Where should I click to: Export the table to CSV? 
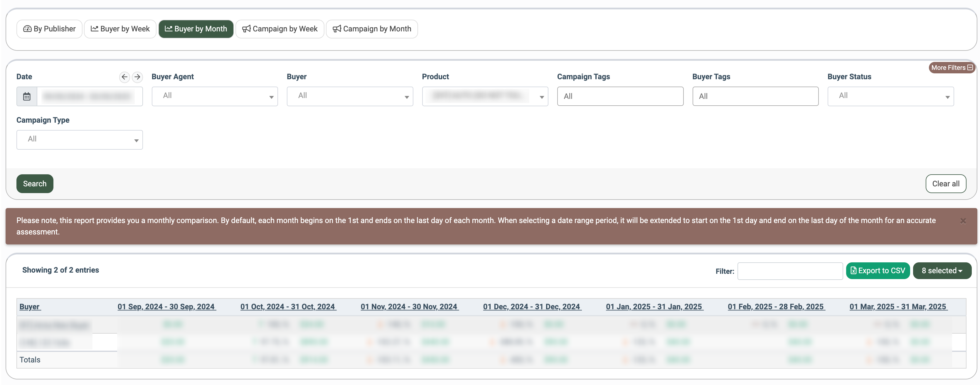(878, 271)
